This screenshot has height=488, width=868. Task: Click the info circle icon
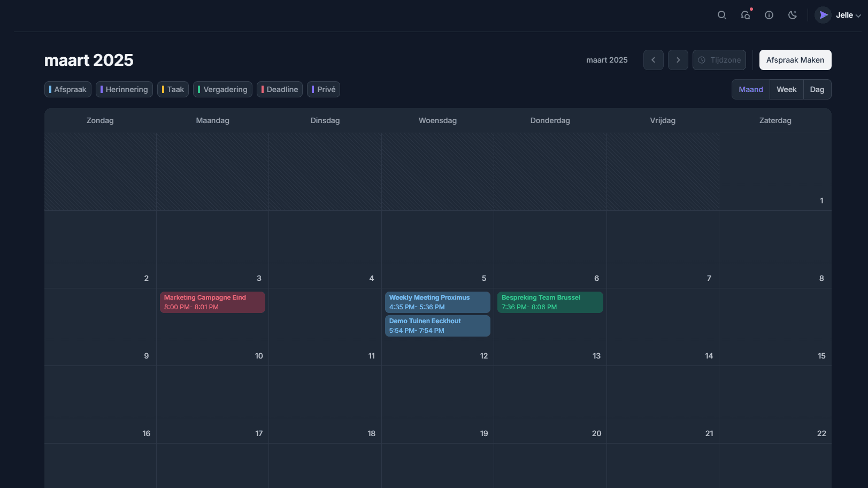coord(769,15)
